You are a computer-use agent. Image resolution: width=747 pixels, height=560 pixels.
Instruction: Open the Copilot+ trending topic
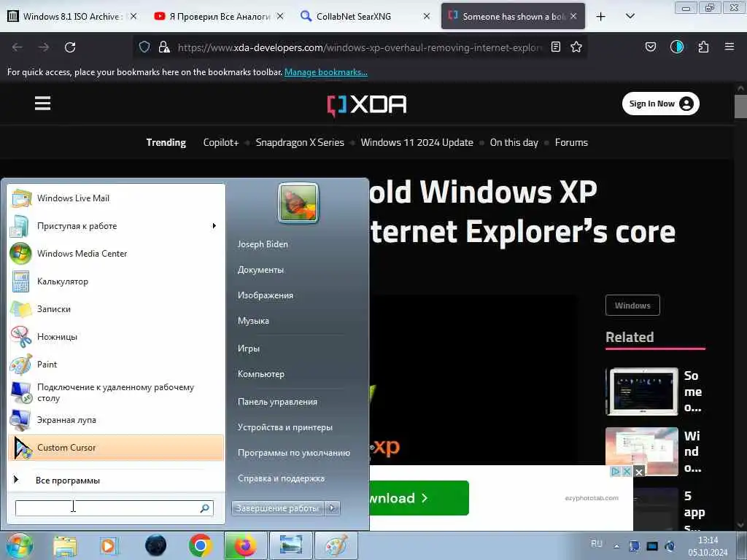(x=220, y=142)
